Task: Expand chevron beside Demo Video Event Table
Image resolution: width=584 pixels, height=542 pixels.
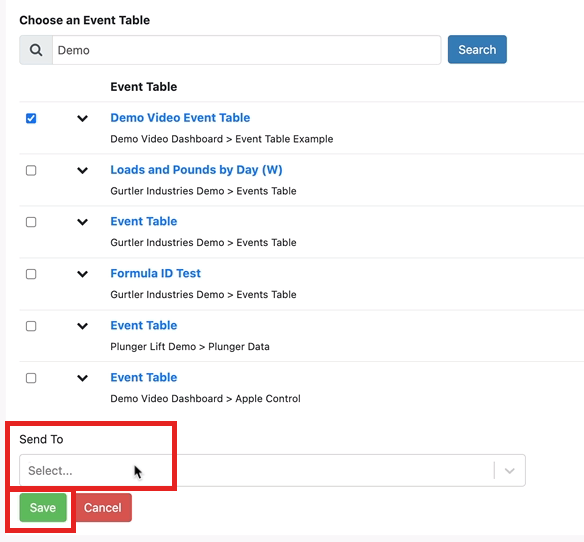Action: click(82, 118)
